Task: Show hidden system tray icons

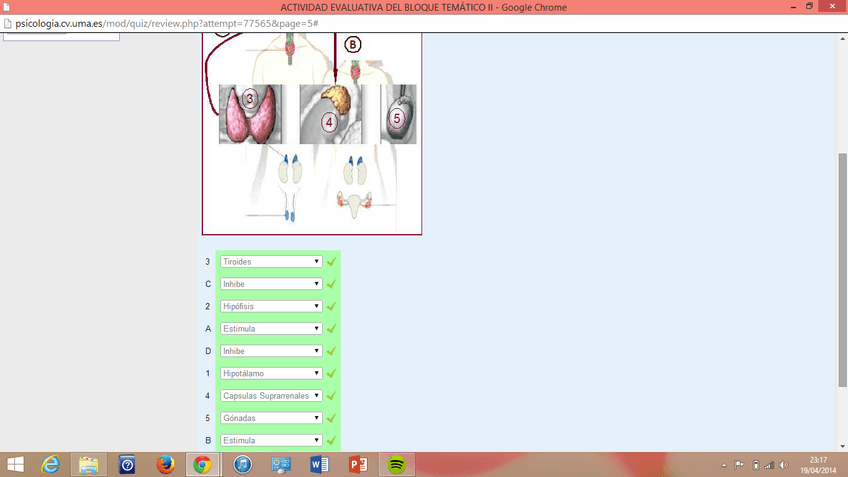Action: [x=724, y=466]
